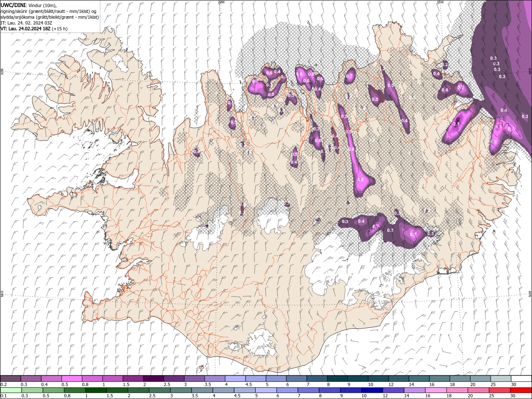Screen dimensions: 532x399
Task: Click the 15W longitude label
Action: tap(440, 2)
